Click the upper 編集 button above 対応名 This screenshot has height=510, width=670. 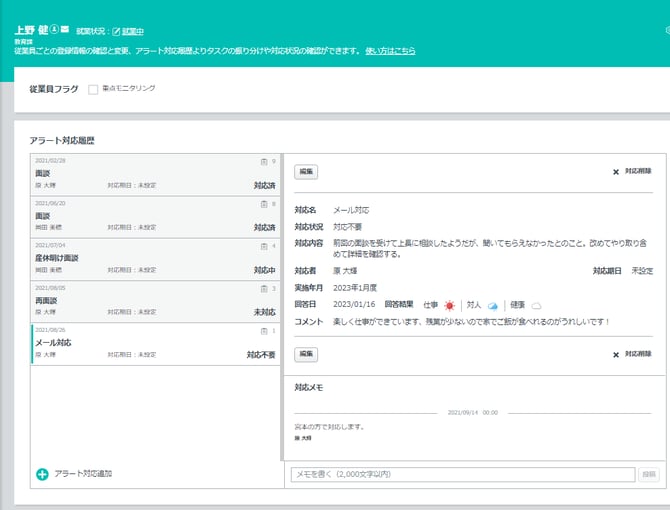click(306, 172)
